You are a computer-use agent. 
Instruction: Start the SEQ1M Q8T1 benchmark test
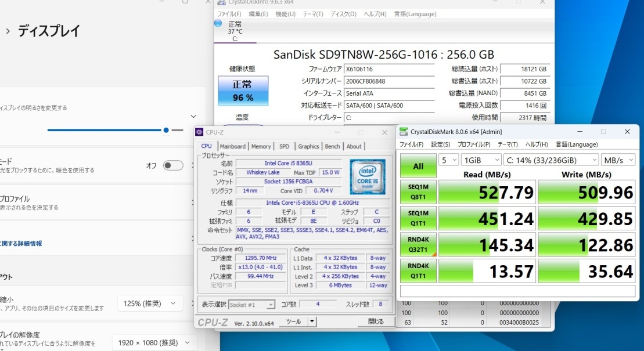[418, 191]
